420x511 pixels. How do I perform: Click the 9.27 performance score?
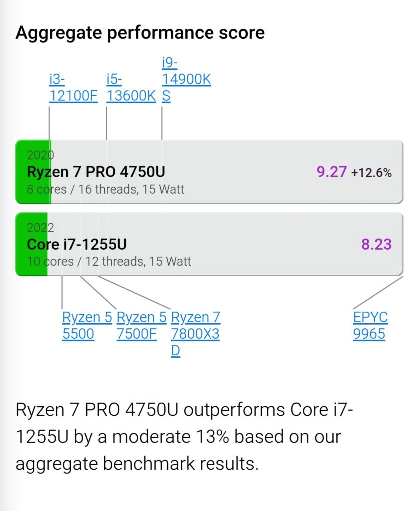pyautogui.click(x=331, y=172)
